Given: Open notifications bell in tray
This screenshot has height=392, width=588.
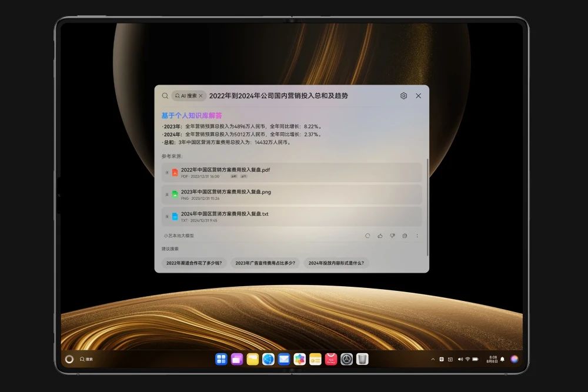Looking at the screenshot, I should (x=503, y=359).
